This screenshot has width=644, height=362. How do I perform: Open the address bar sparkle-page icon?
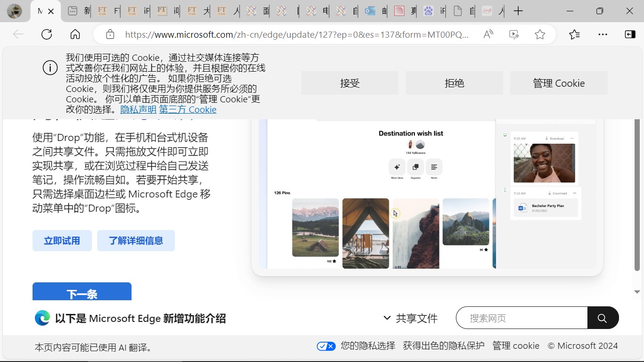514,34
